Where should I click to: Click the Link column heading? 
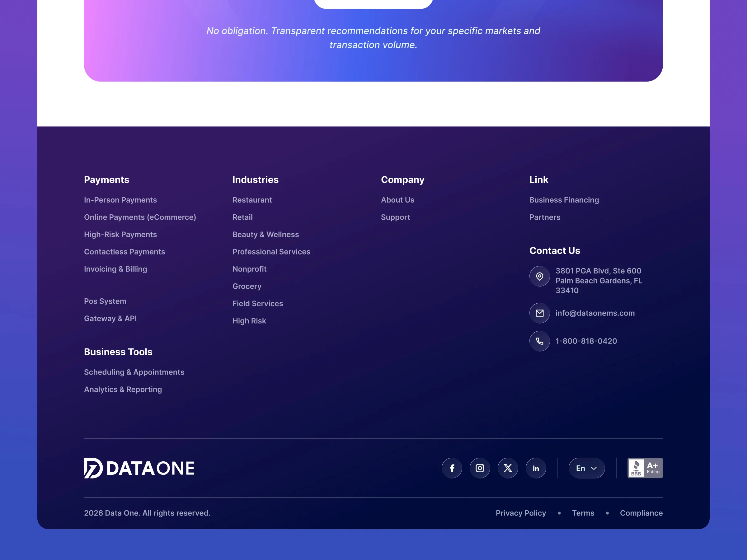click(x=539, y=180)
